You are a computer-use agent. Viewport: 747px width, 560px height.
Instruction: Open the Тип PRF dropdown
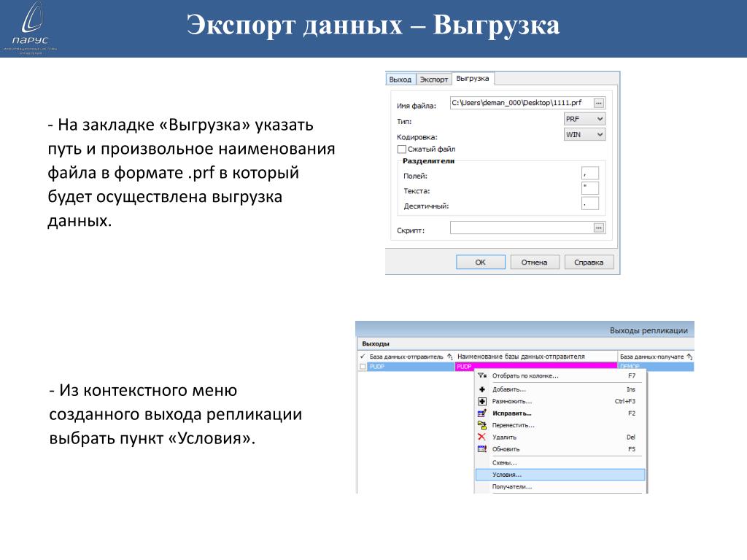584,119
